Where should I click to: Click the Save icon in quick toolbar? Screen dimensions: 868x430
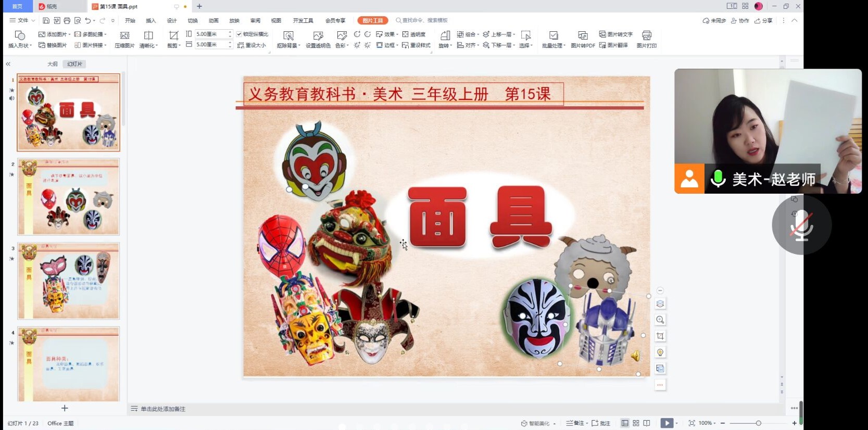(46, 20)
